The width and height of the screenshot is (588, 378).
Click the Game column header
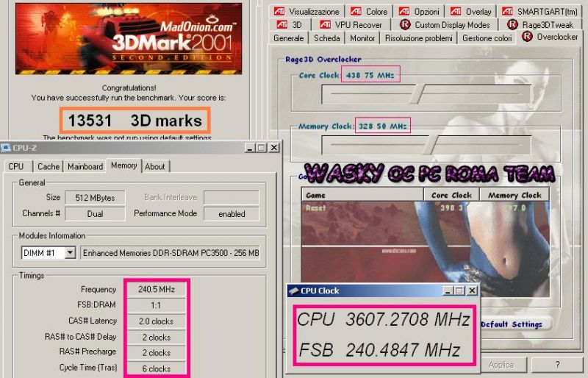[x=362, y=195]
